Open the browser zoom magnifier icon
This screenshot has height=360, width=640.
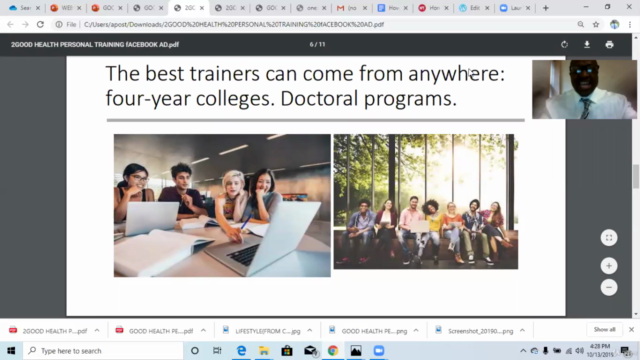[x=580, y=24]
